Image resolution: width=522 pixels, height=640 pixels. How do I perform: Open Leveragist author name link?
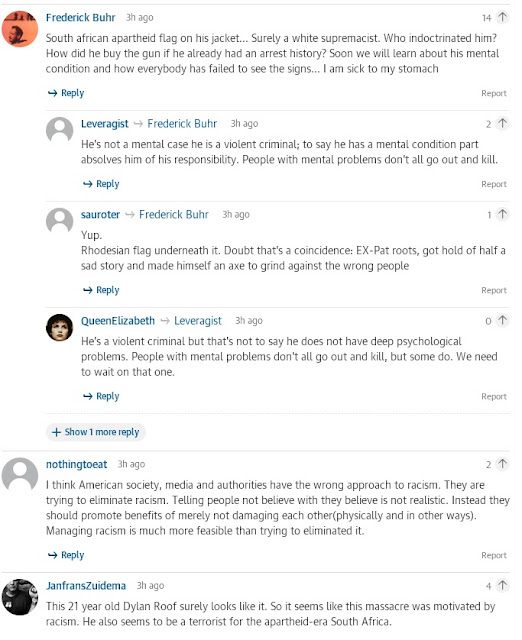tap(104, 124)
